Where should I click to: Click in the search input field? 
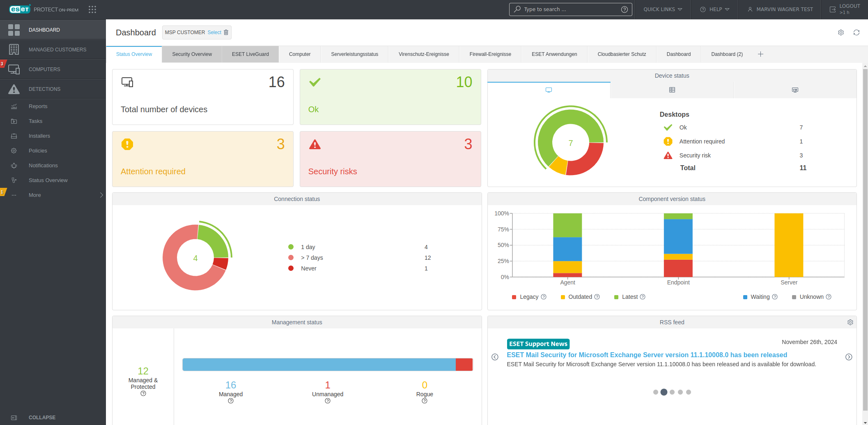(571, 9)
